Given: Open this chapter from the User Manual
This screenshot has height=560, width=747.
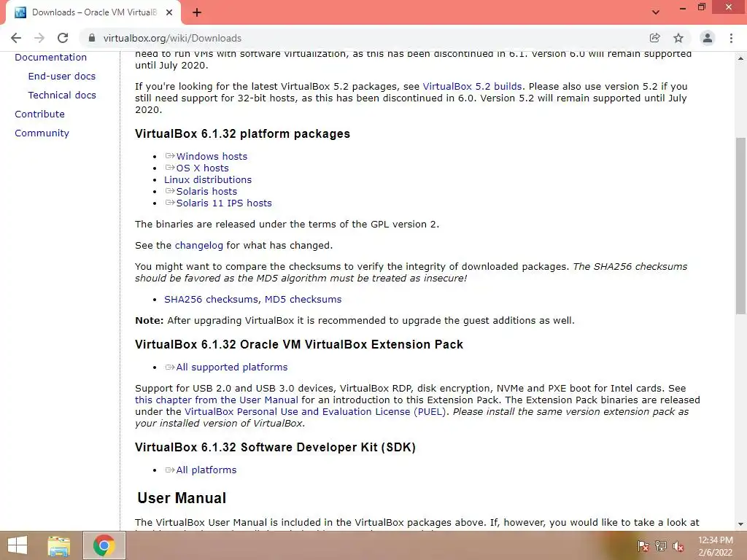Looking at the screenshot, I should [x=216, y=400].
